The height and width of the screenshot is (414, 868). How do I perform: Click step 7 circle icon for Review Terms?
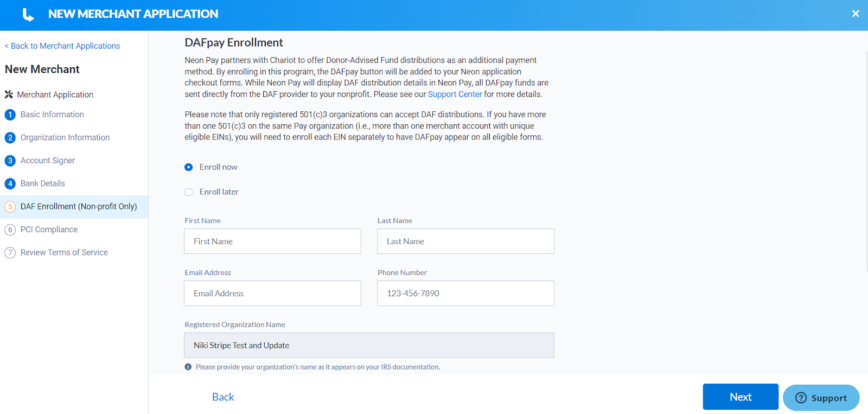coord(10,253)
